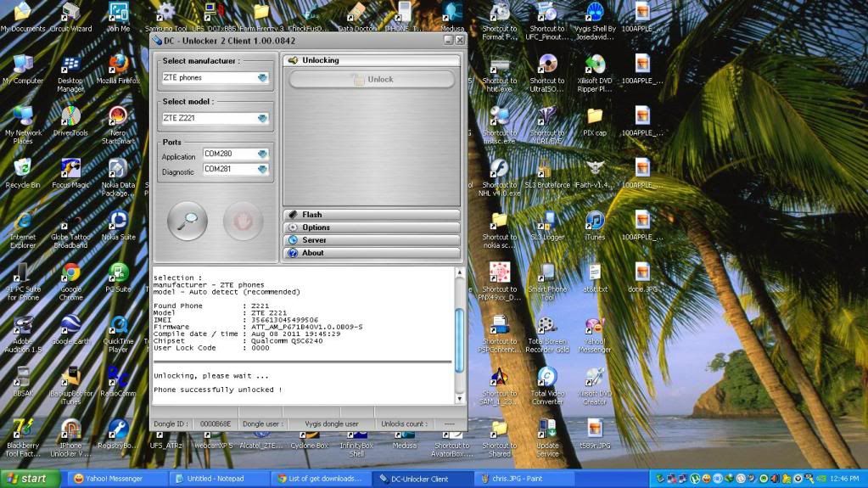Select t589r.JPG file icon
868x488 pixels.
point(595,435)
